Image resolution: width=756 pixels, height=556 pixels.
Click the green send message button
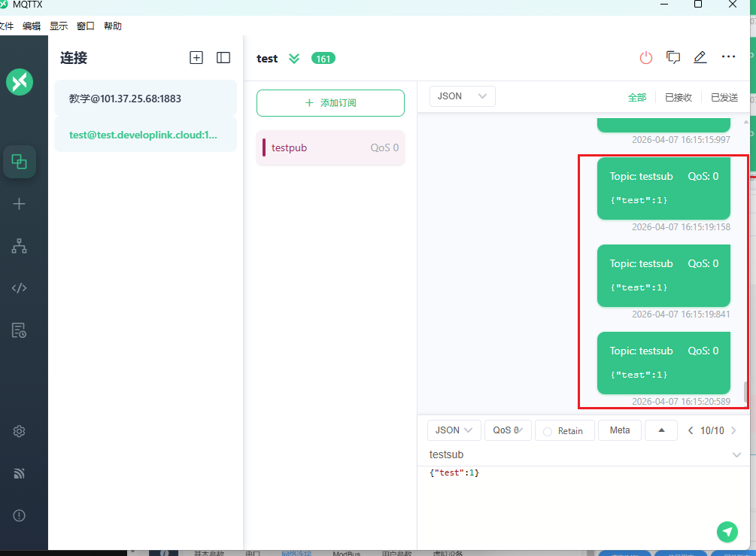(x=727, y=532)
